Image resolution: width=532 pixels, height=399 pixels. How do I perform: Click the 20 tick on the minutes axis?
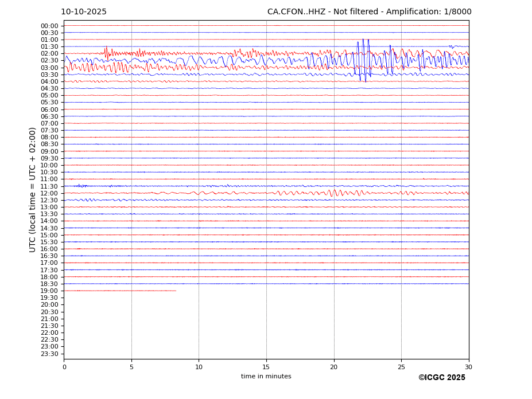click(x=334, y=367)
